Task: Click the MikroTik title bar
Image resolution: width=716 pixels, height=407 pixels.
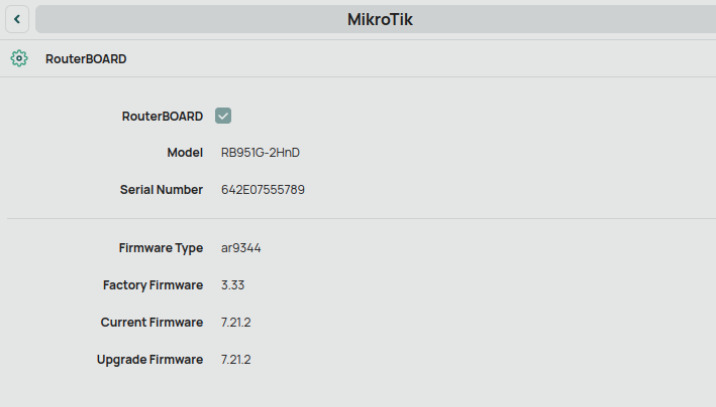Action: [375, 19]
